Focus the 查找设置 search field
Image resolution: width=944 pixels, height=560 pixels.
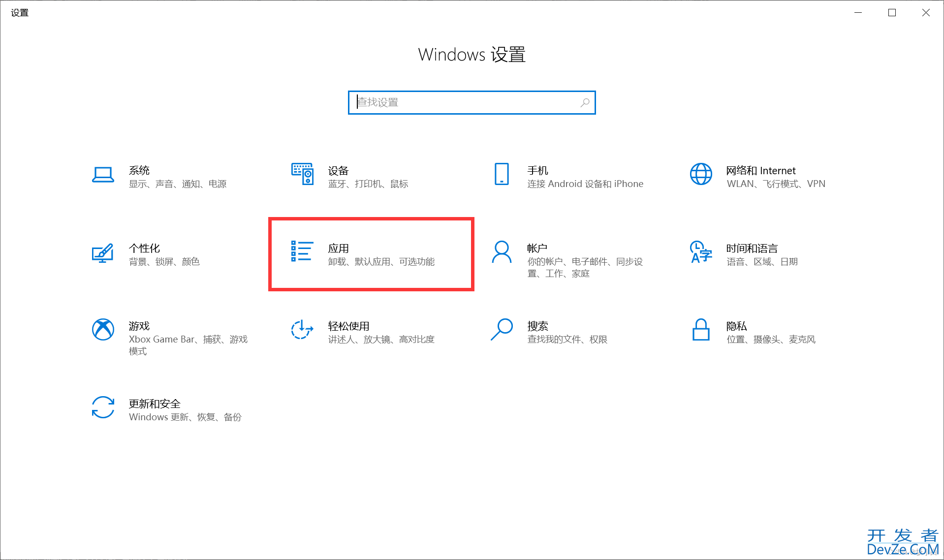472,102
